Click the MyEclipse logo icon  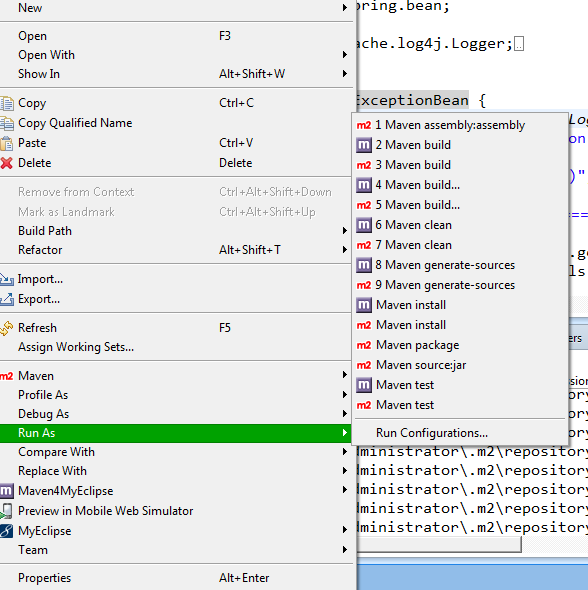click(x=6, y=531)
